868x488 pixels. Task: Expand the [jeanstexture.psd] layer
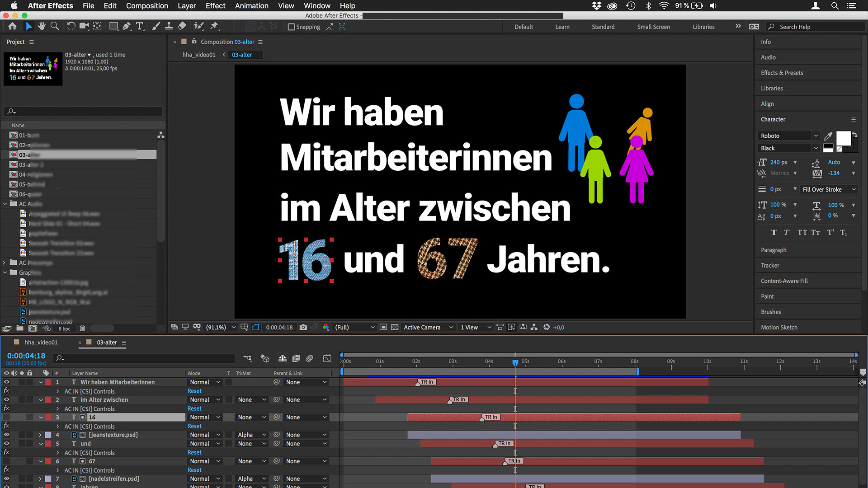point(40,435)
